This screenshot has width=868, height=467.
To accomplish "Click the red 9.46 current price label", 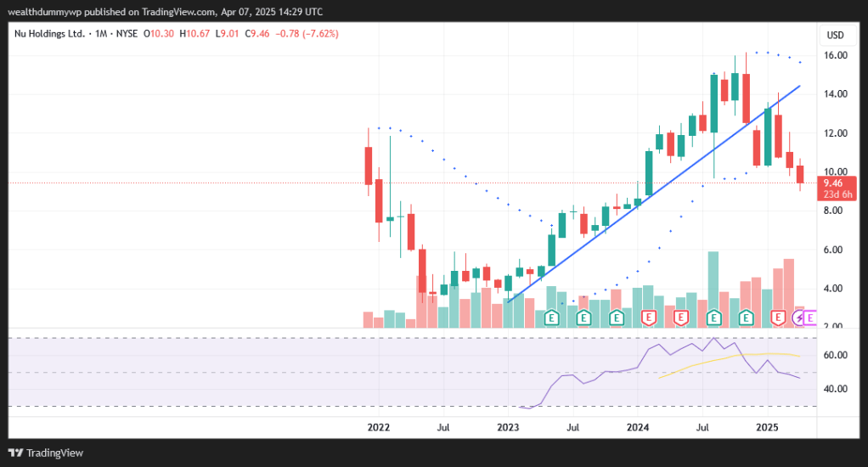I will click(x=833, y=183).
